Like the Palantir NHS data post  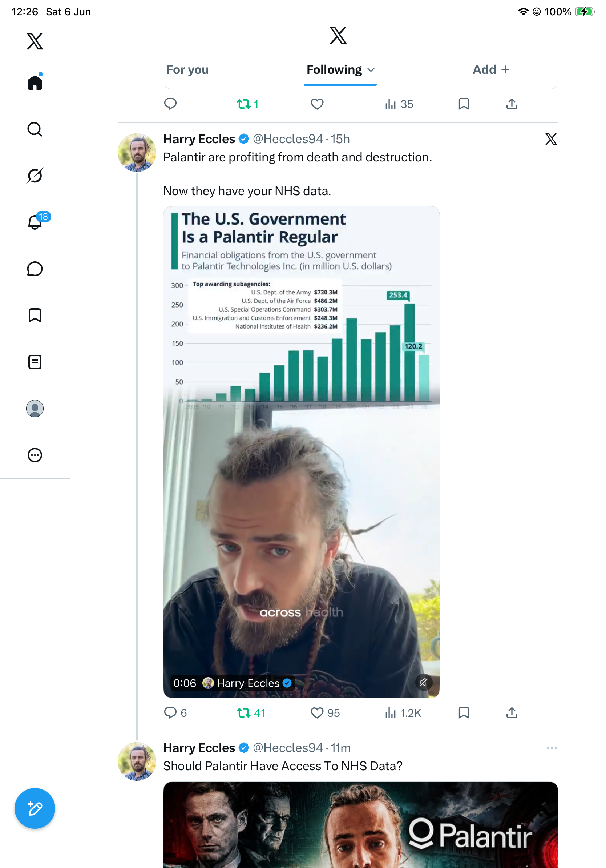point(316,713)
